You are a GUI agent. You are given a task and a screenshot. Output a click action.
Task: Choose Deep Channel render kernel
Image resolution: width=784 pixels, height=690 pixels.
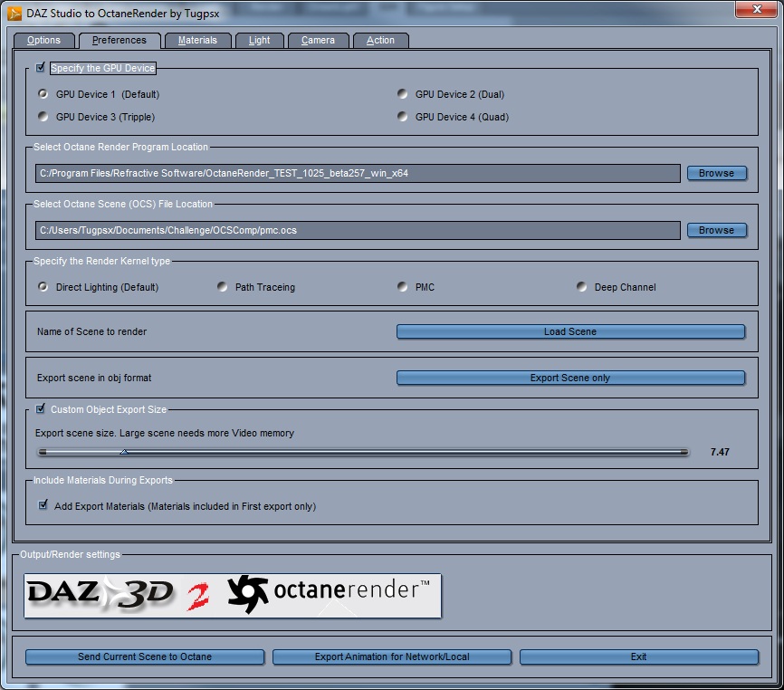coord(581,286)
